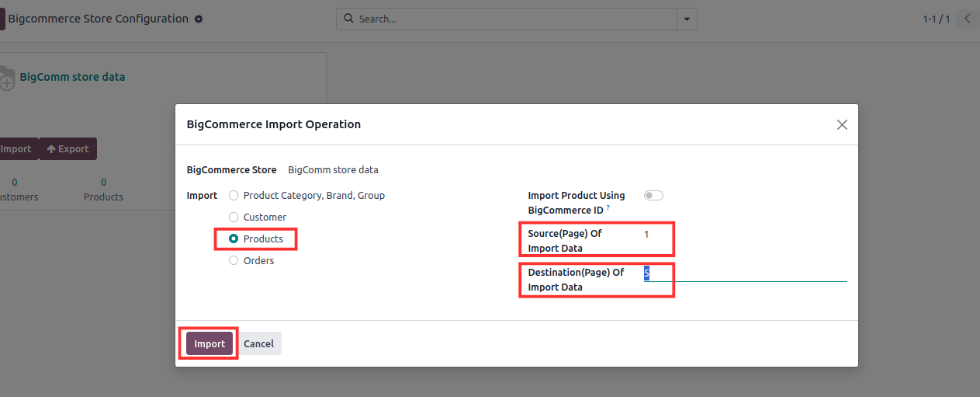
Task: Open the gear settings icon beside Bigcommerce Store Configuration
Action: click(199, 19)
